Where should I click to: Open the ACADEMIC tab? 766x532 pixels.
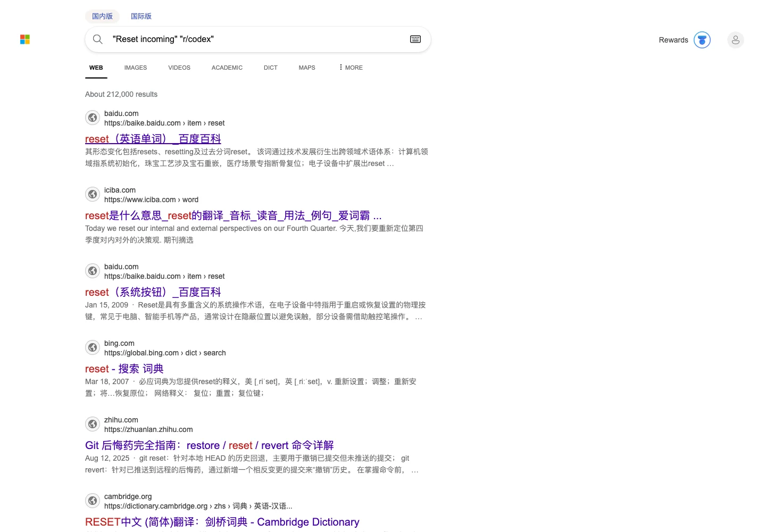coord(227,68)
